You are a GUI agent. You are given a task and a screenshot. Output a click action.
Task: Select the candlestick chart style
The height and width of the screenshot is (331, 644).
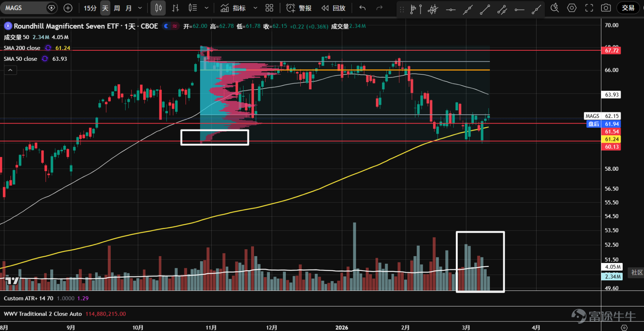coord(159,8)
